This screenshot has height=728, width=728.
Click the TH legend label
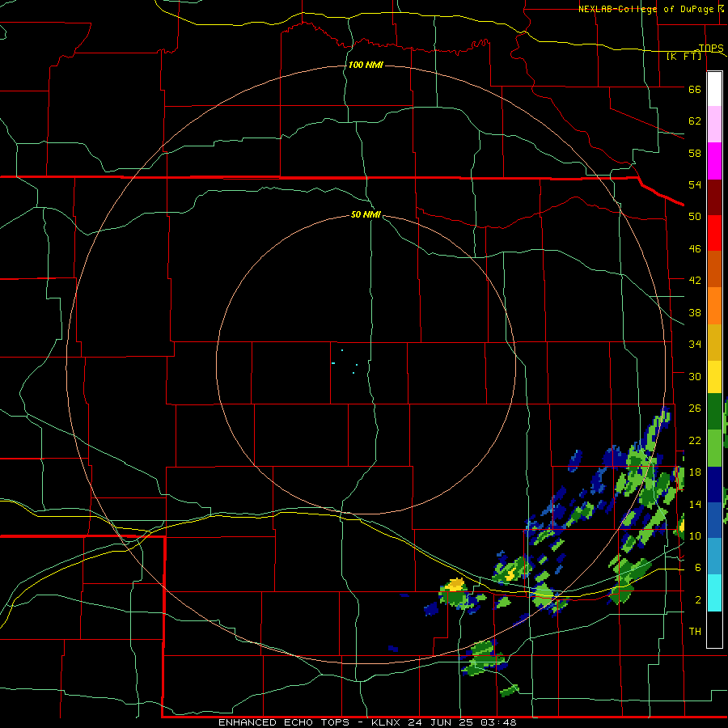[695, 632]
